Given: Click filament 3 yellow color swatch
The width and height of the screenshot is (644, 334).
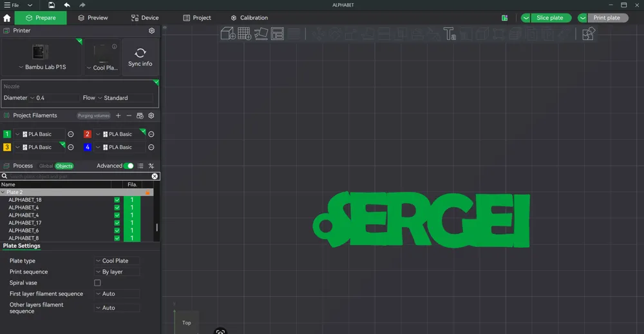Looking at the screenshot, I should [x=7, y=147].
